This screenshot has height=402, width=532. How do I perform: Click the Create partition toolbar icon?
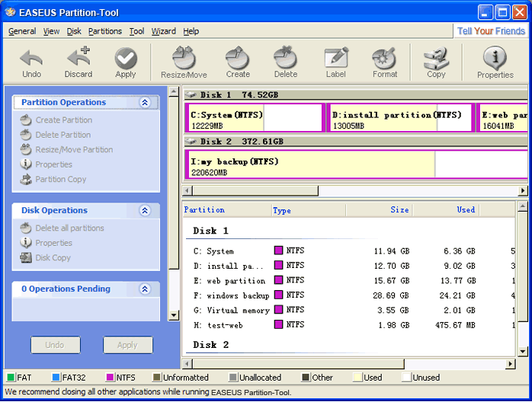238,62
